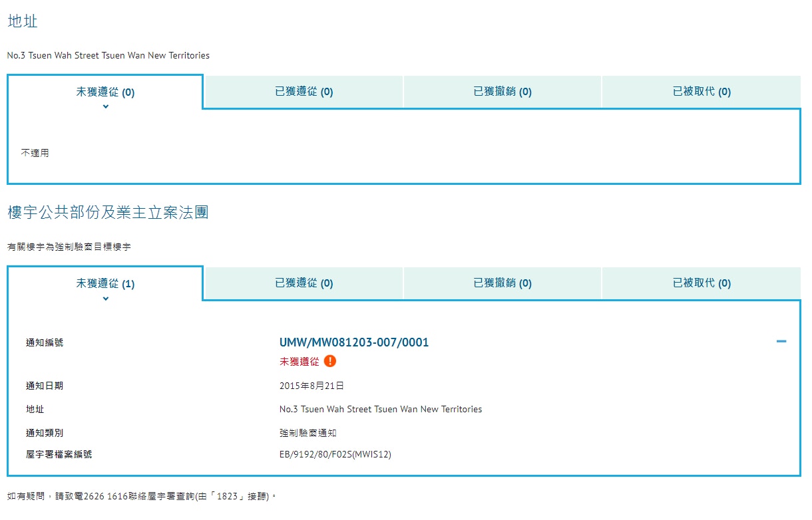Click chevron under 未獲遵從 (0) tab

(106, 106)
